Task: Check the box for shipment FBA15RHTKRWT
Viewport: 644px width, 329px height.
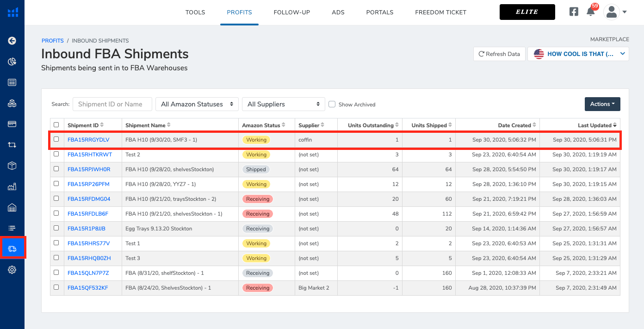Action: (56, 154)
